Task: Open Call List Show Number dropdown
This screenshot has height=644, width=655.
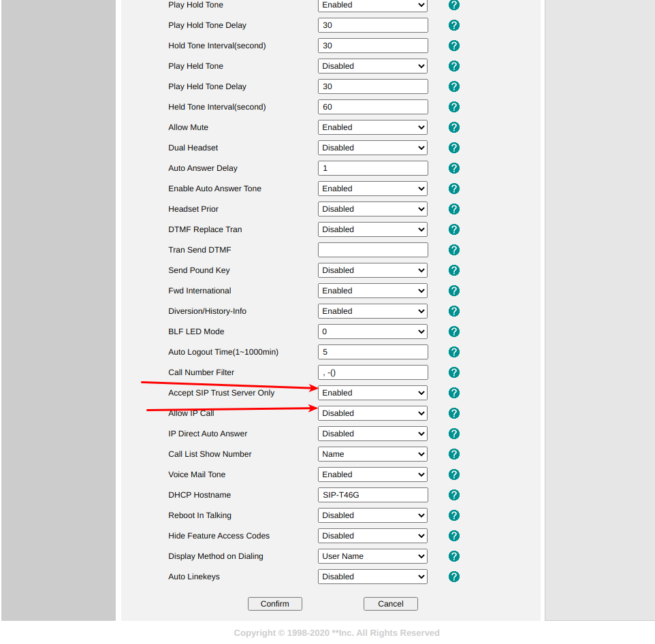Action: (372, 454)
